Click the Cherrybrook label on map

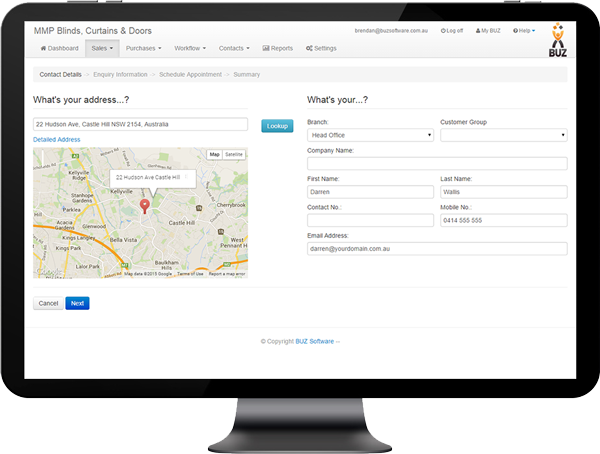click(231, 205)
